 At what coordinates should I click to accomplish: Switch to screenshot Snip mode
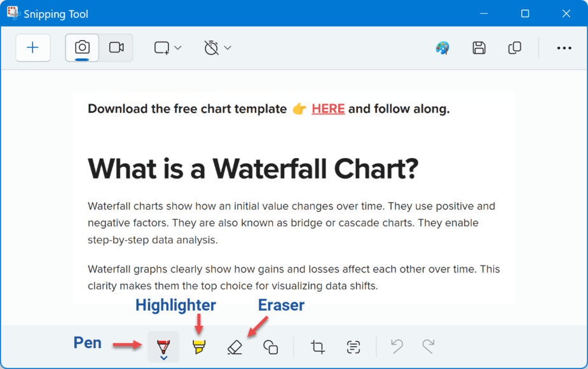82,48
